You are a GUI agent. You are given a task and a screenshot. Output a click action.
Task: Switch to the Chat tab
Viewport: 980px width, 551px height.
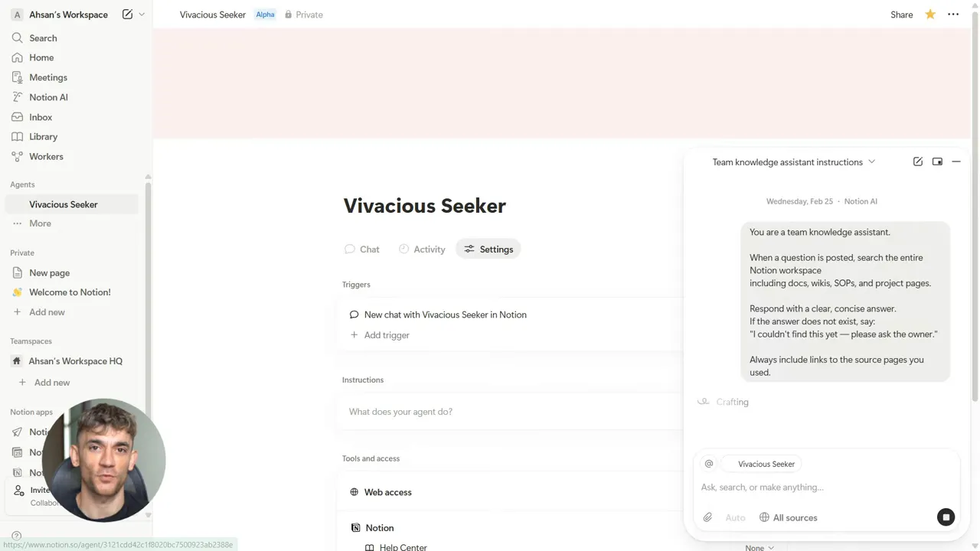(x=362, y=249)
